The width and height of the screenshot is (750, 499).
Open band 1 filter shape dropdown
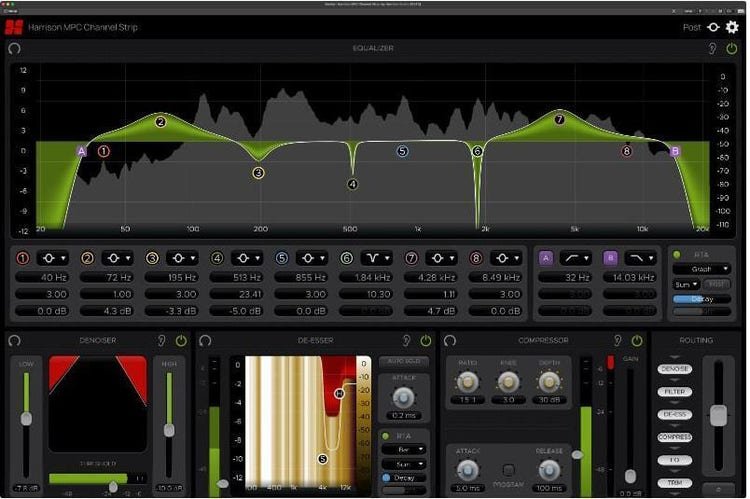(x=53, y=258)
